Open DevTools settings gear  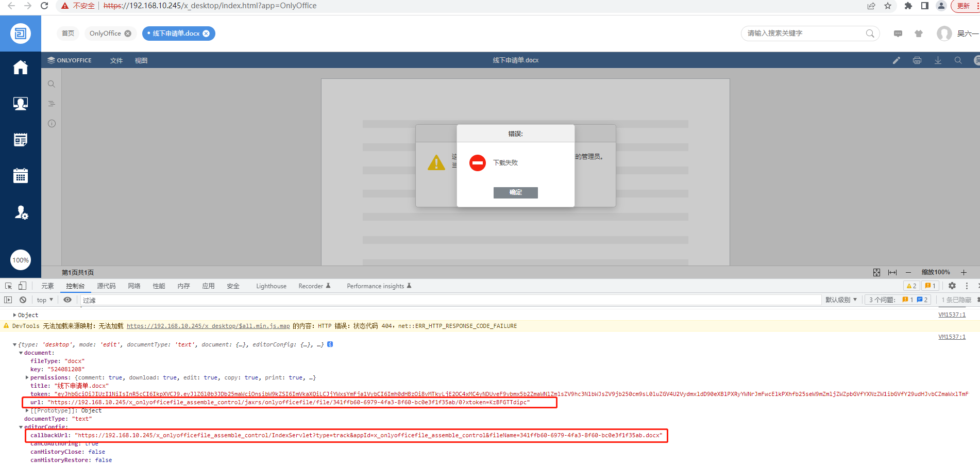click(x=952, y=286)
